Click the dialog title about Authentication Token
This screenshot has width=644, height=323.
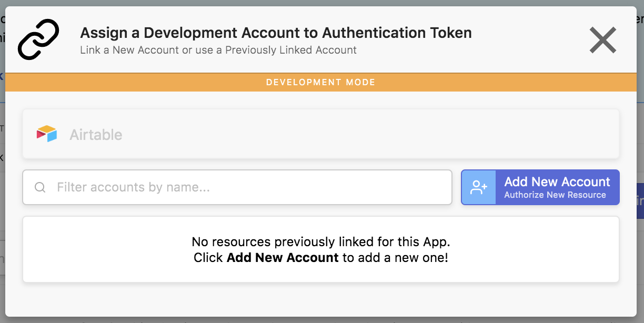click(x=276, y=33)
